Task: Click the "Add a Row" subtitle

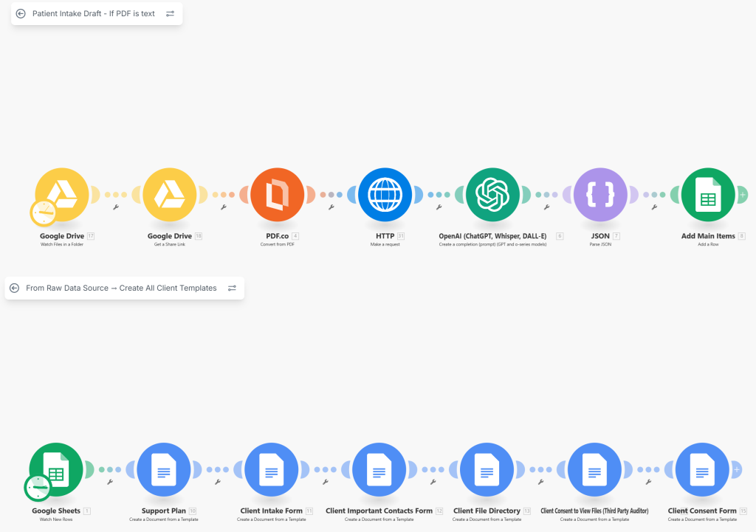Action: (708, 244)
